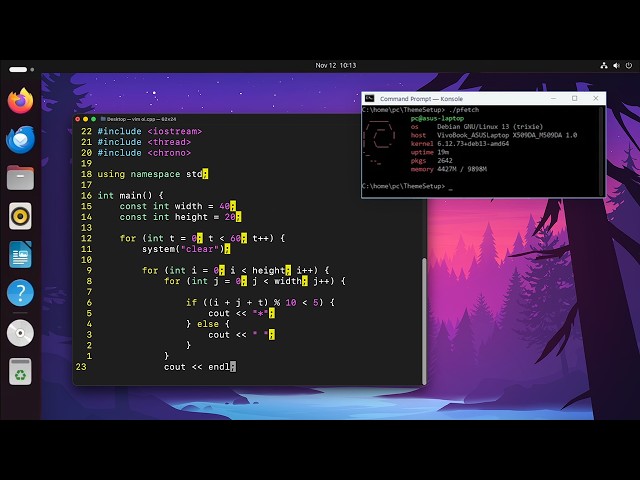Open the Files manager dock icon

20,178
